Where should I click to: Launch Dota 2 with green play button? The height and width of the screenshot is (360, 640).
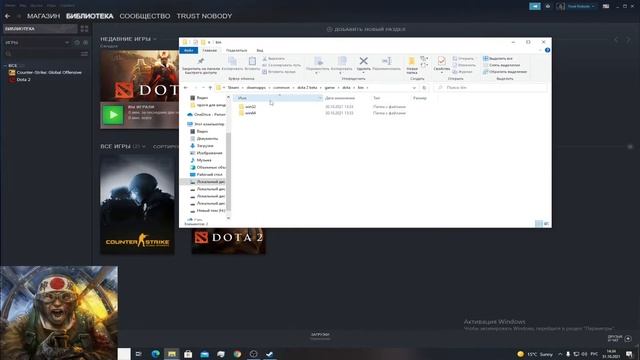click(113, 115)
